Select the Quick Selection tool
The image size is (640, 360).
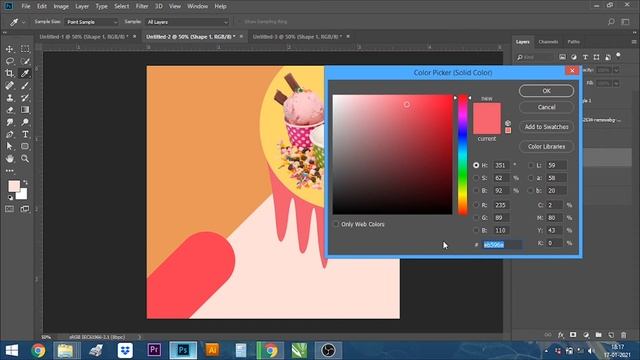pos(25,61)
